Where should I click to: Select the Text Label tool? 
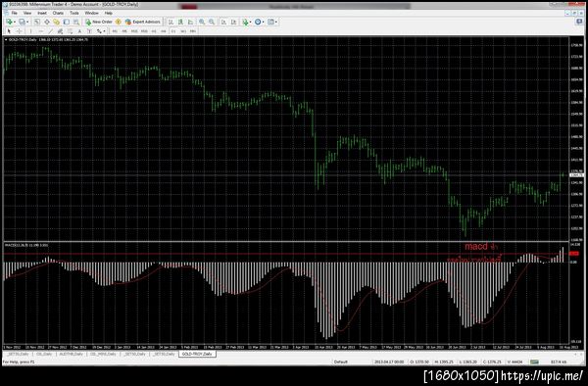click(x=89, y=31)
